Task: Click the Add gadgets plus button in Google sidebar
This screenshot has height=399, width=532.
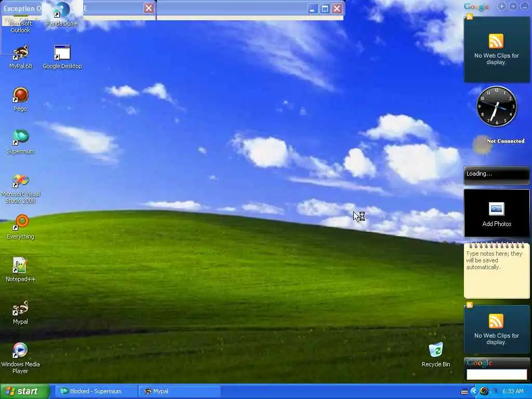Action: click(502, 6)
